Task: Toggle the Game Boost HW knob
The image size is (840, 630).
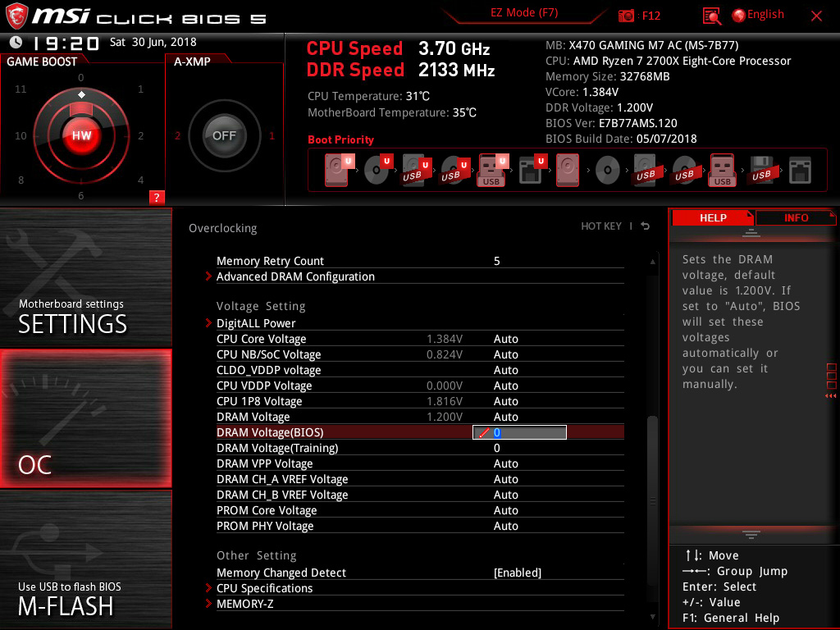Action: [x=81, y=135]
